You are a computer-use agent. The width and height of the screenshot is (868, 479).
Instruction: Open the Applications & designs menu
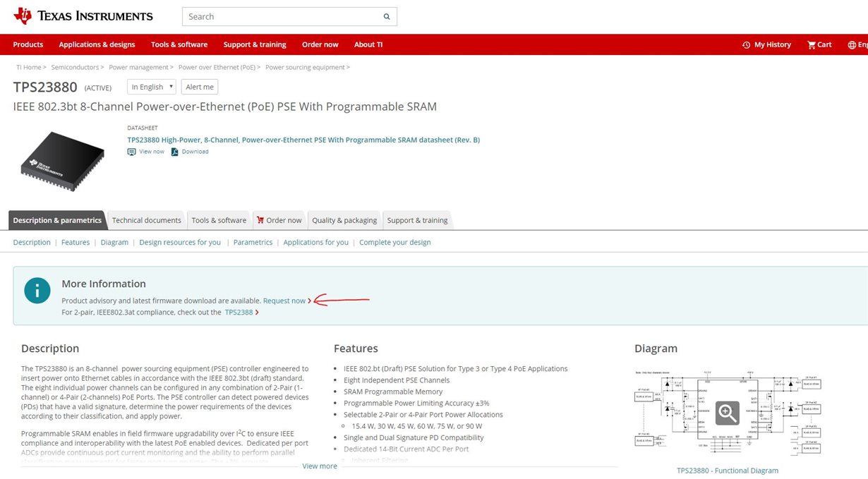pyautogui.click(x=97, y=44)
